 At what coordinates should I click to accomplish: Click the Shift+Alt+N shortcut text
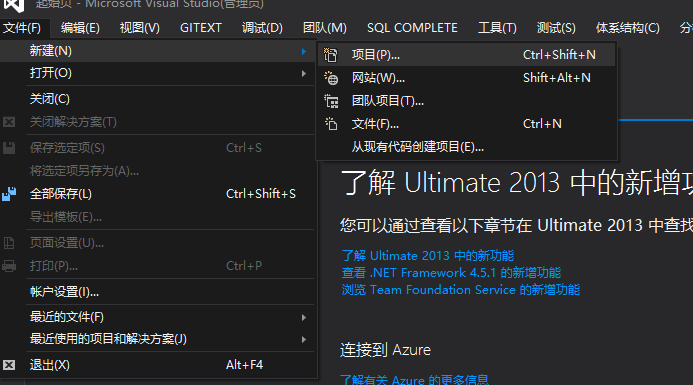click(x=556, y=78)
